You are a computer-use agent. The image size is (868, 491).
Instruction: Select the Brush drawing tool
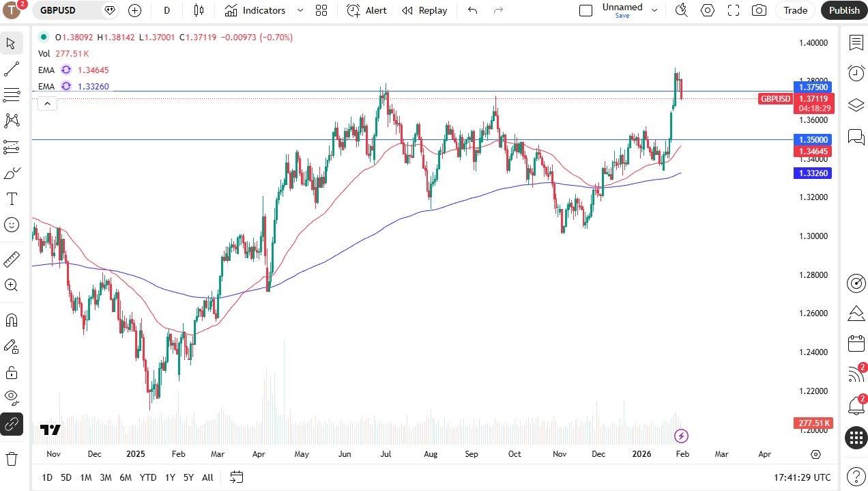[x=11, y=173]
